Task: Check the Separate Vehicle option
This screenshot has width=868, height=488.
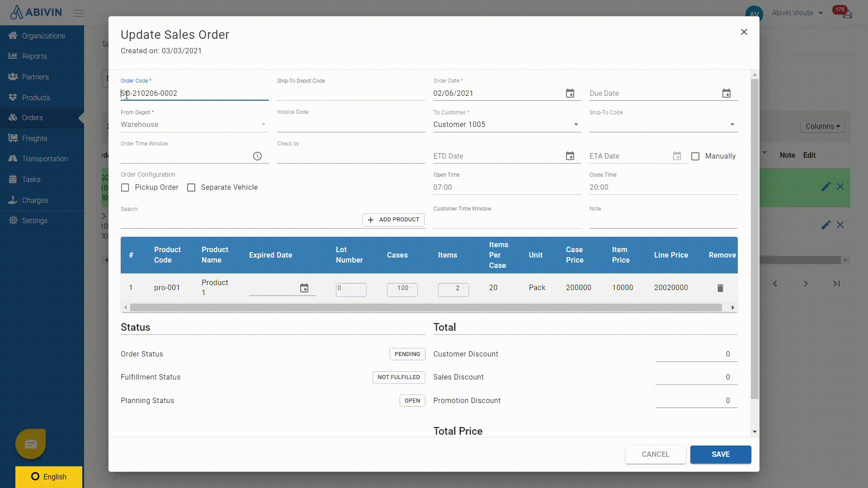Action: 191,188
